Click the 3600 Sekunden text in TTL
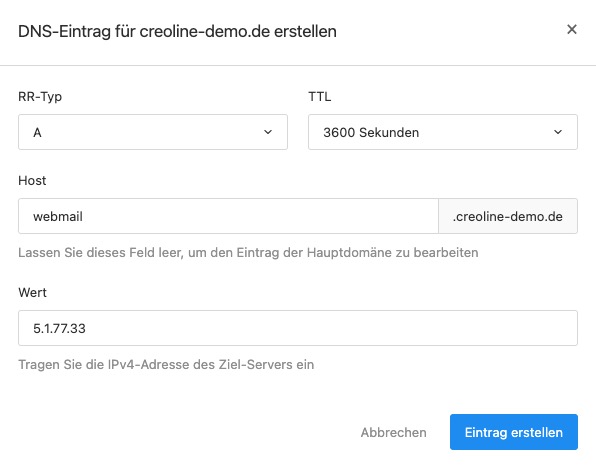 coord(371,132)
